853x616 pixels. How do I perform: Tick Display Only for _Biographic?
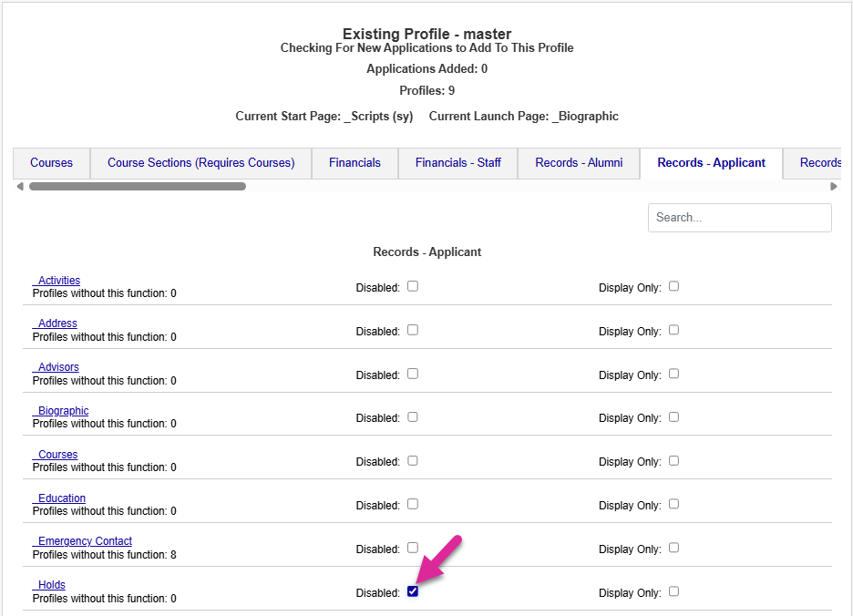point(673,417)
